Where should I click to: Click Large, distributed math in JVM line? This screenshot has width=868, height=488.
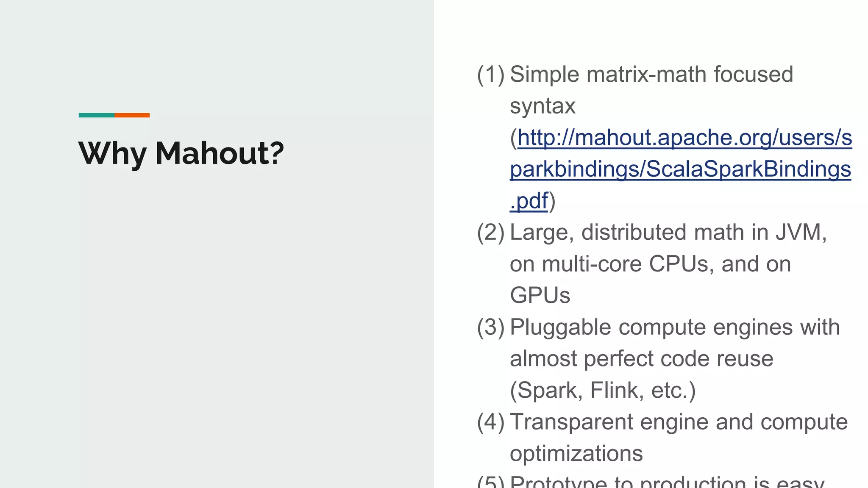coord(668,233)
